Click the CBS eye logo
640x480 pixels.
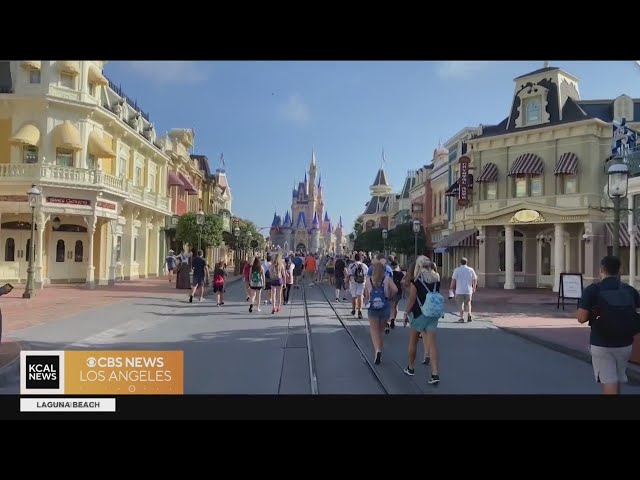point(91,362)
